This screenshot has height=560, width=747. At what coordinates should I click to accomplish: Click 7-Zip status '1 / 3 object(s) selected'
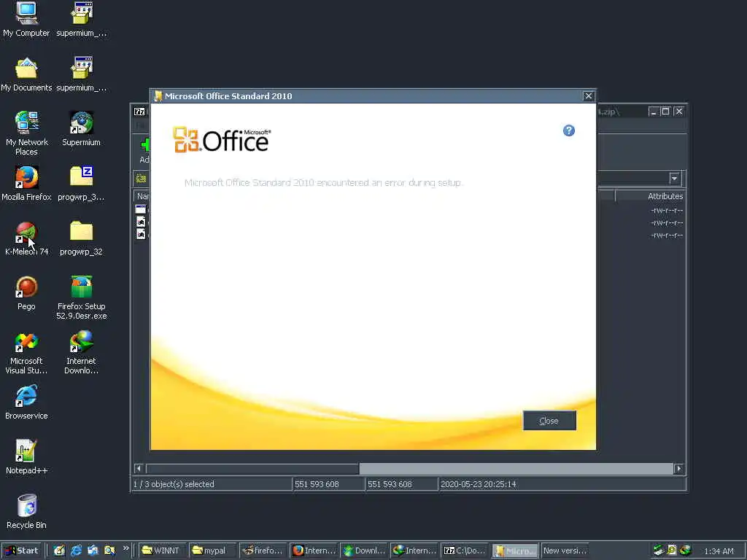[174, 484]
